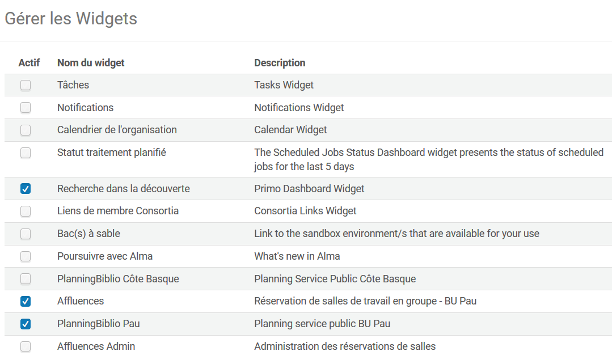Click the Consortia Links Widget text
Image resolution: width=612 pixels, height=364 pixels.
[305, 211]
